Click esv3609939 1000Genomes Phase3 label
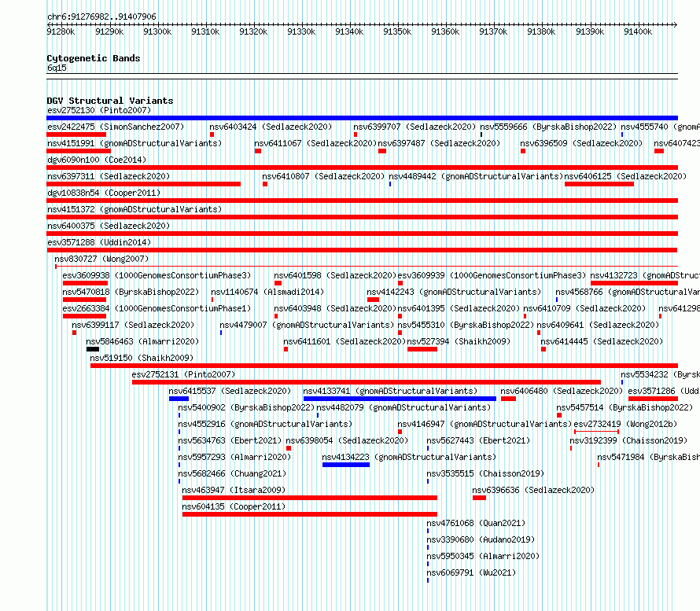700x611 pixels. (492, 275)
